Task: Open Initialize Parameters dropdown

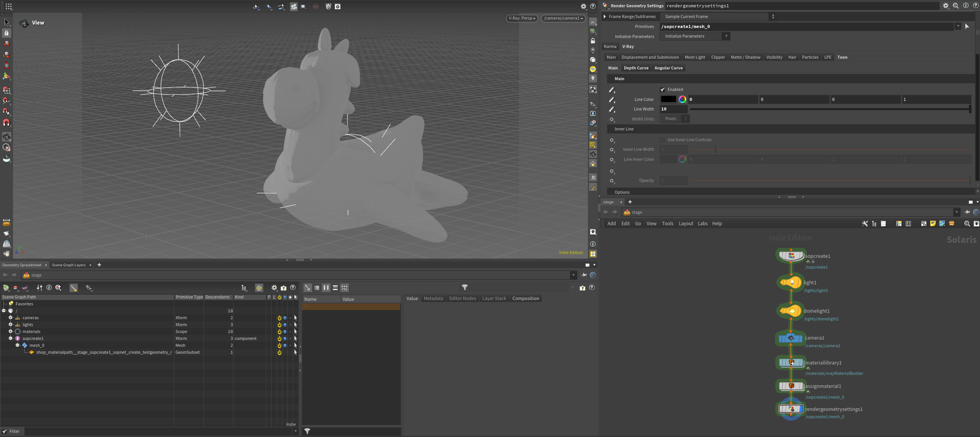Action: (x=695, y=36)
